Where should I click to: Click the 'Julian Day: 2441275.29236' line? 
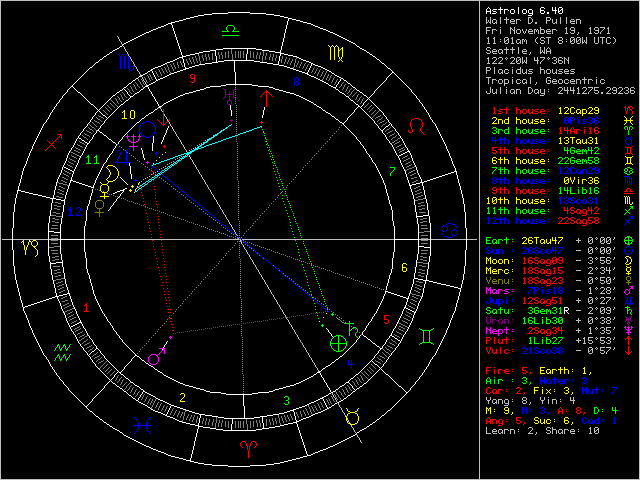[560, 91]
